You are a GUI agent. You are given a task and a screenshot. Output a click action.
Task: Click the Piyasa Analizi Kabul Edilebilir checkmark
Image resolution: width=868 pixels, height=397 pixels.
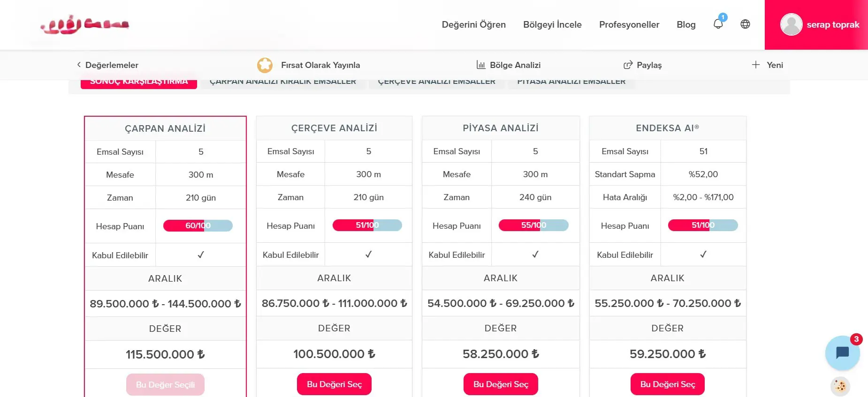[535, 255]
